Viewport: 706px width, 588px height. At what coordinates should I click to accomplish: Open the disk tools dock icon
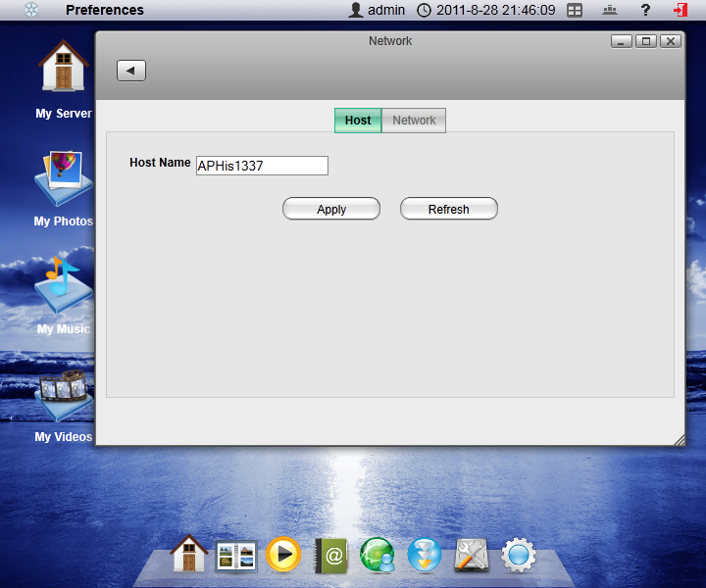[472, 556]
